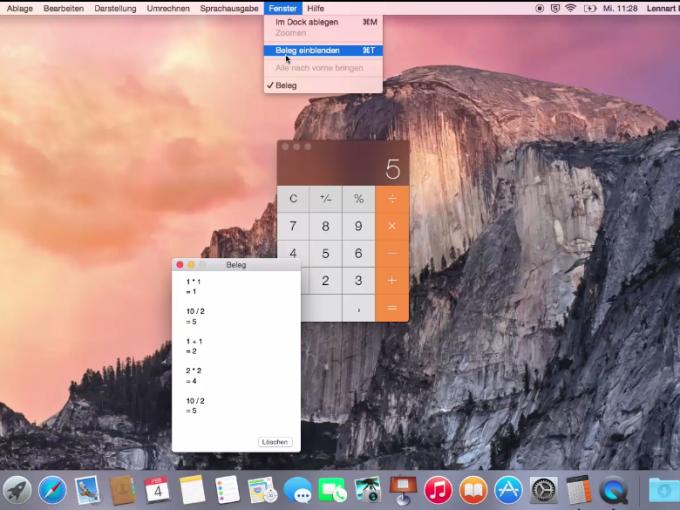Click the percent key on calculator
The image size is (680, 510).
pos(359,199)
